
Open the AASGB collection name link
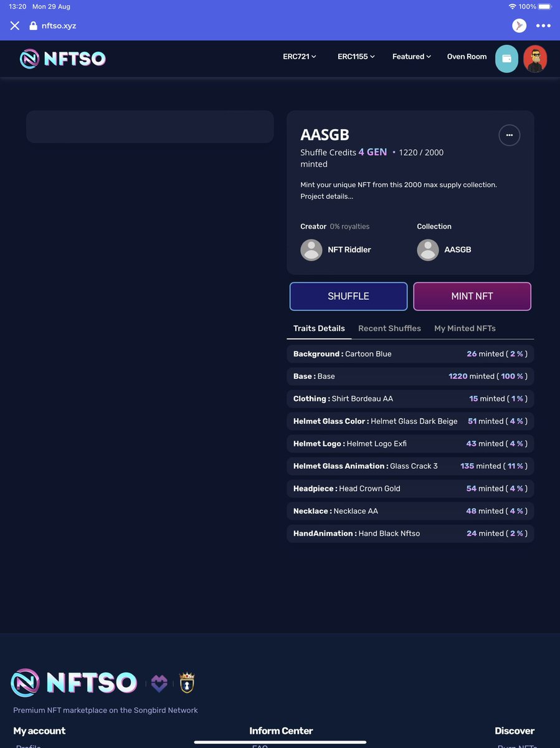[458, 250]
